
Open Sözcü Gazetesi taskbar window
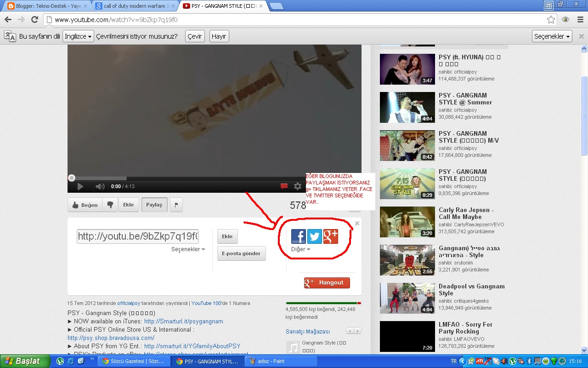133,362
